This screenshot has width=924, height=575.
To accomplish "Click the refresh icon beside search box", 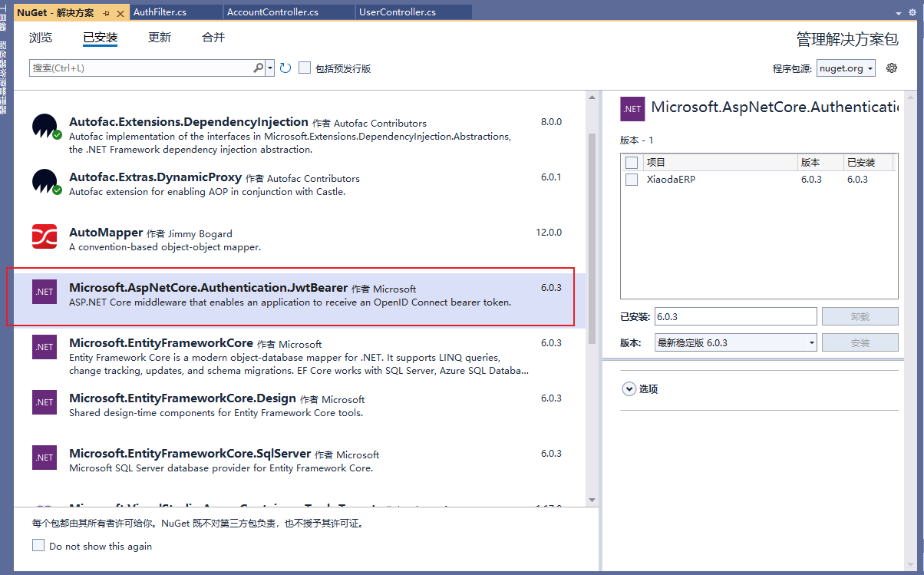I will (x=285, y=68).
